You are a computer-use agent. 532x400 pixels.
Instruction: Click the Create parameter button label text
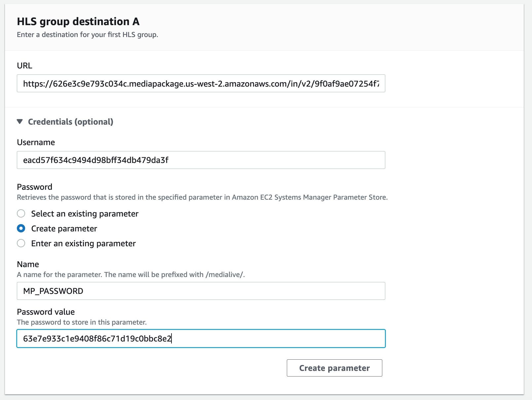[x=334, y=368]
